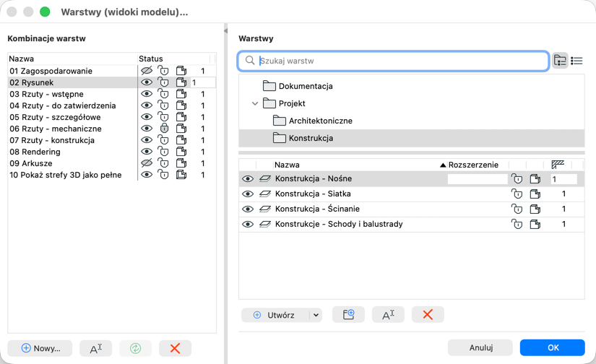Click wireframe mode icon for 02 Rysunek
596x364 pixels.
click(x=181, y=82)
